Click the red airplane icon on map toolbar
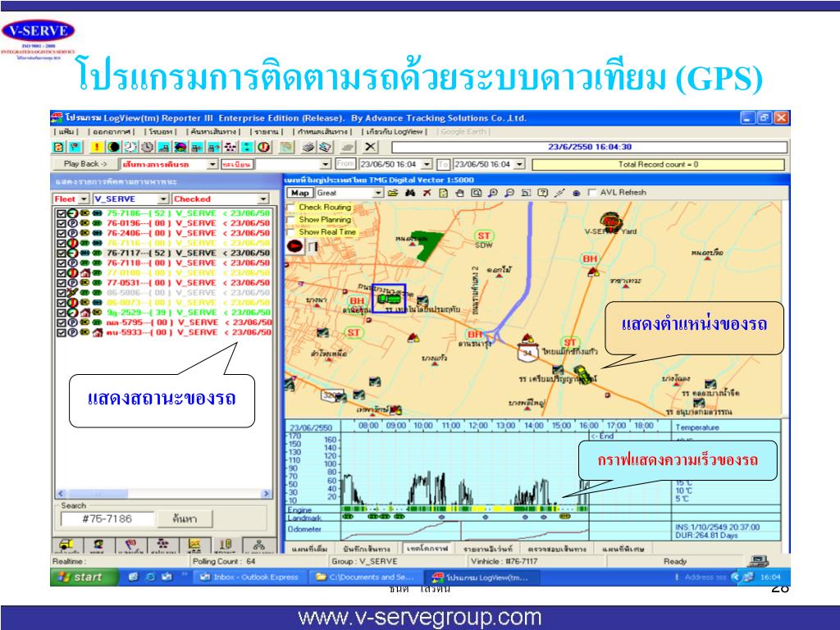 pos(427,193)
